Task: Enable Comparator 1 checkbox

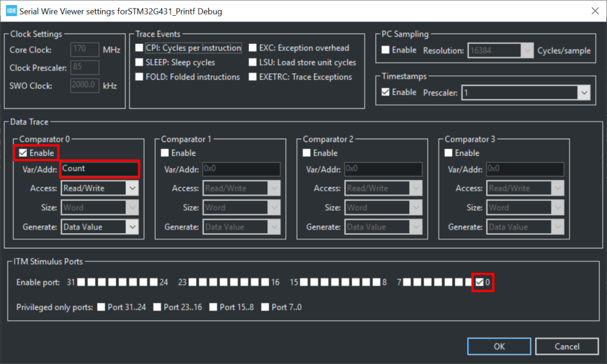Action: coord(165,153)
